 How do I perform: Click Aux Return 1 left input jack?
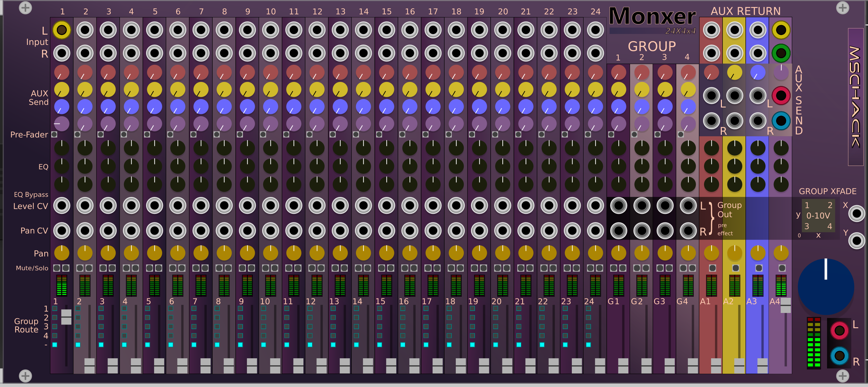[711, 30]
